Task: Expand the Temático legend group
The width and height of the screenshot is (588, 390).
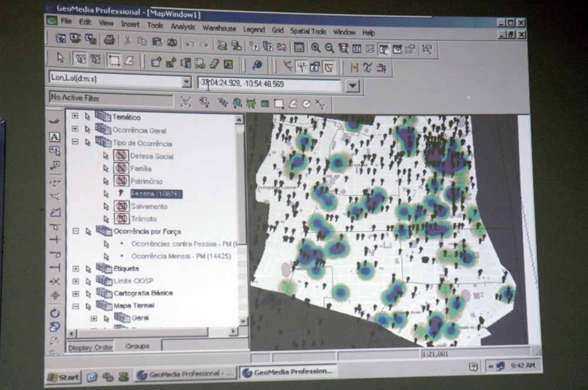Action: click(75, 116)
